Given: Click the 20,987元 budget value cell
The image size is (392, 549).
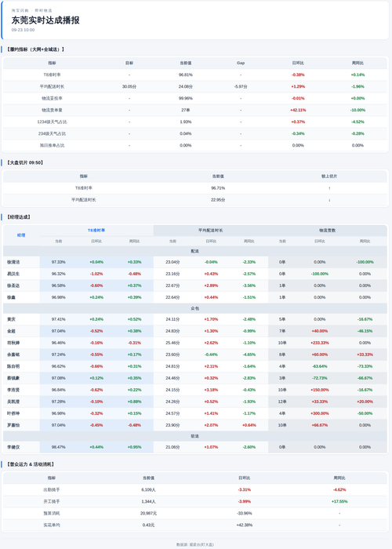Looking at the screenshot, I should click(148, 513).
